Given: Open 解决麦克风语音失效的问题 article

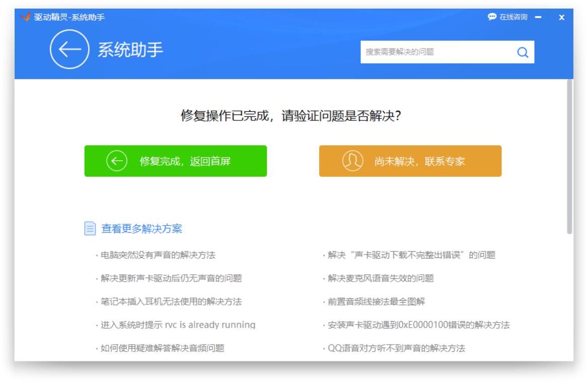Looking at the screenshot, I should (x=381, y=278).
